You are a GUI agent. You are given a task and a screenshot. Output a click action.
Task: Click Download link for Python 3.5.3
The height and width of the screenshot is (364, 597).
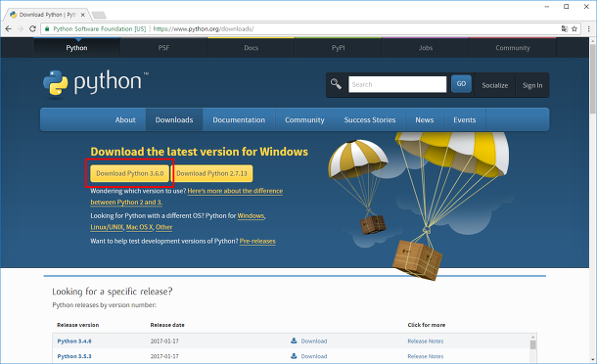(314, 356)
